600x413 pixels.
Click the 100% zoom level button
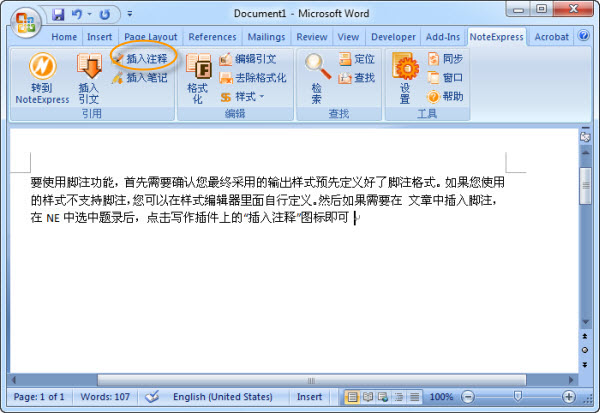click(441, 397)
